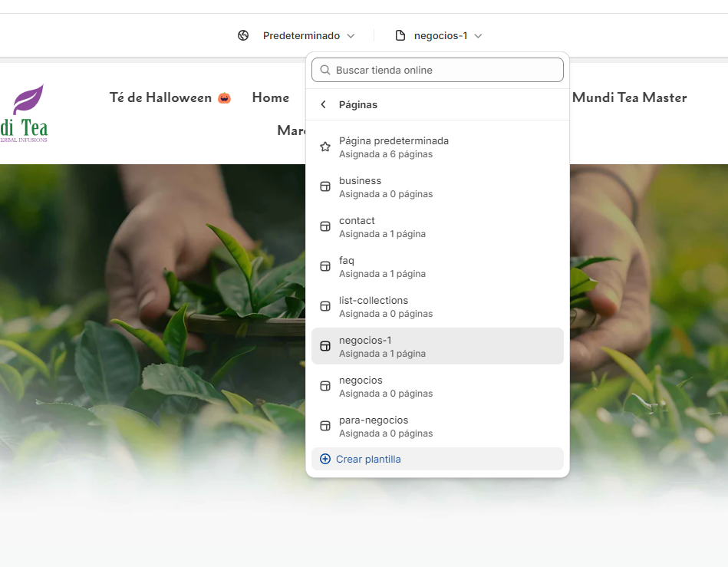Click the pumpkin emoji in navigation
Viewport: 728px width, 567px height.
coord(224,98)
